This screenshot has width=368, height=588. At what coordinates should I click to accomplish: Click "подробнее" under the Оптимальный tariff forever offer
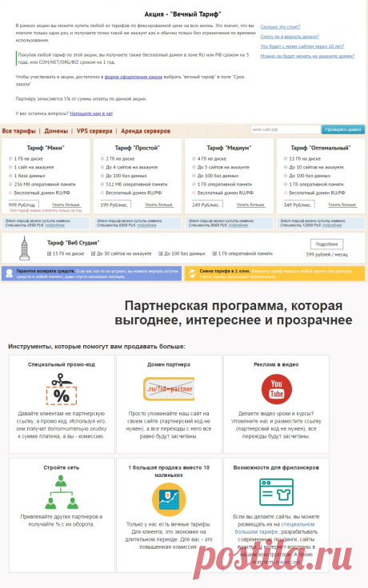(x=332, y=225)
